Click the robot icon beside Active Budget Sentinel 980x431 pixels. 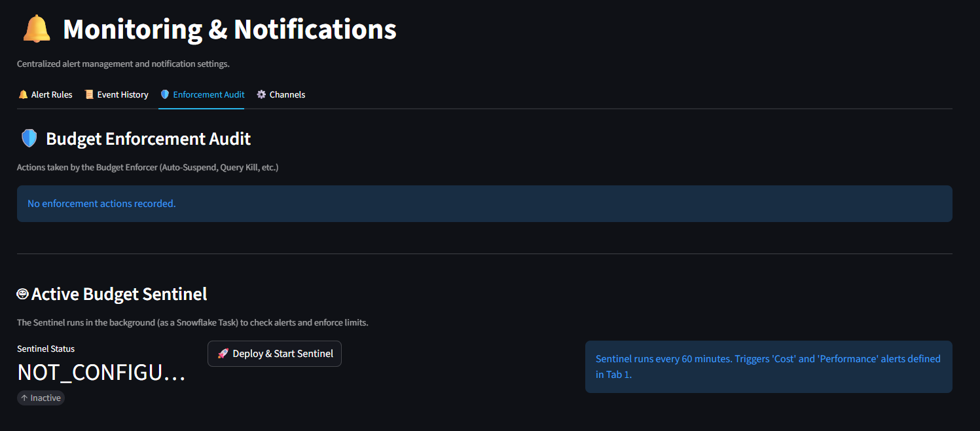22,294
